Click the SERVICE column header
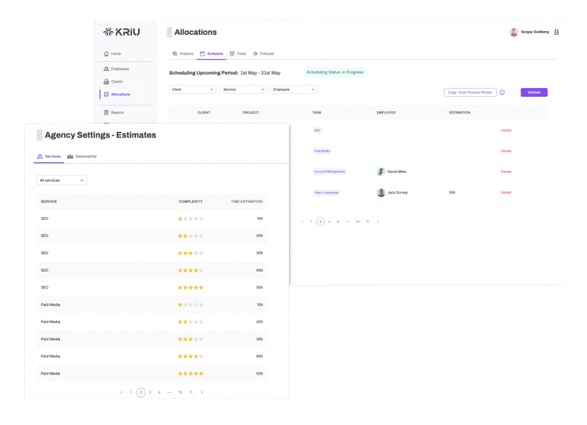 tap(49, 201)
